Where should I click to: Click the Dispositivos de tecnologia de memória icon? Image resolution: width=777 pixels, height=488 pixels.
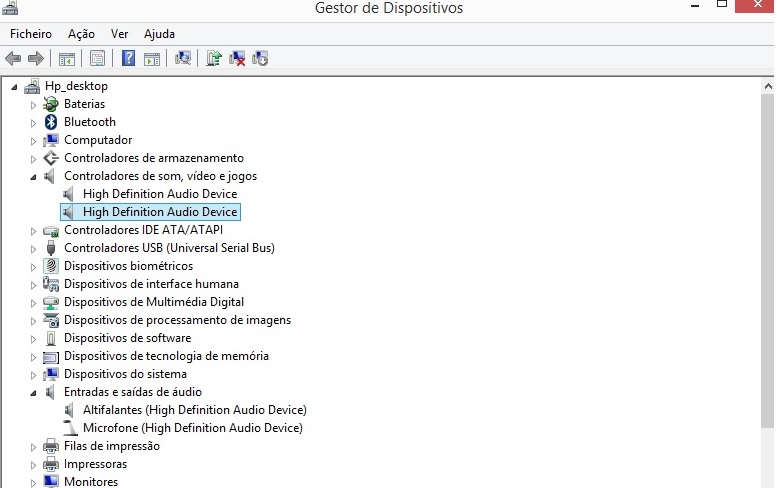tap(51, 357)
